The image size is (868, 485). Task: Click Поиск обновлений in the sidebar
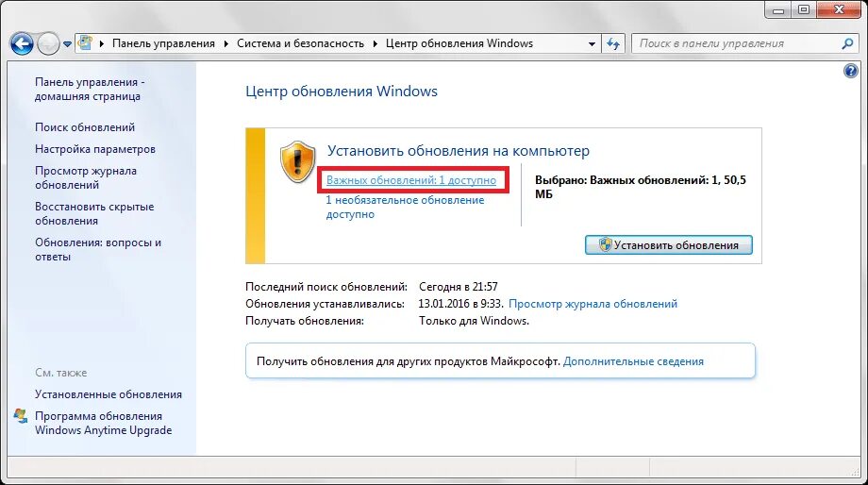click(x=85, y=127)
